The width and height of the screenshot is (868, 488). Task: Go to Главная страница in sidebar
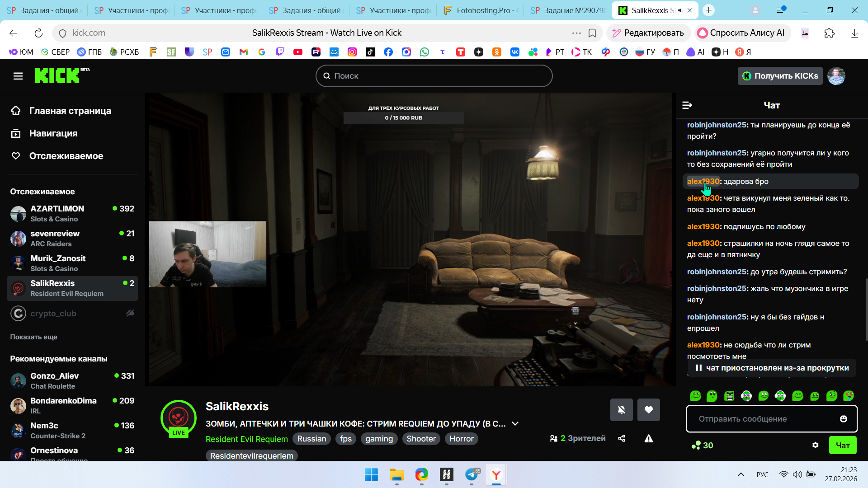click(70, 111)
